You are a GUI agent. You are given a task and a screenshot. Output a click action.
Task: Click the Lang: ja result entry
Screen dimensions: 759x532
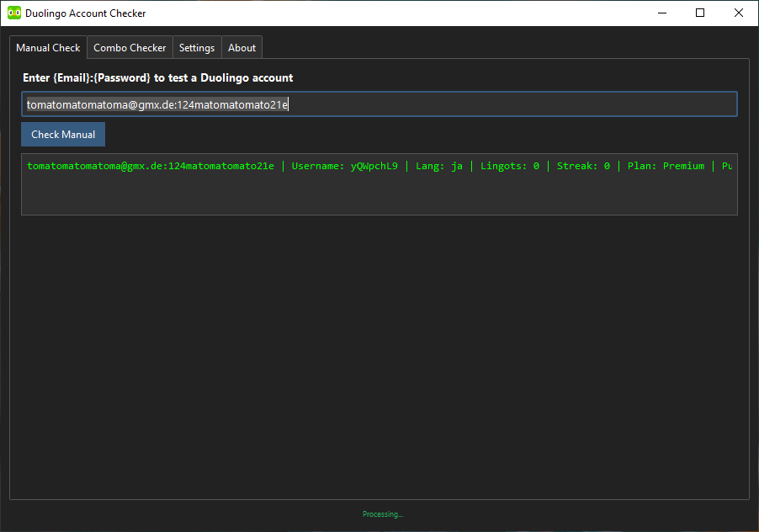coord(439,166)
